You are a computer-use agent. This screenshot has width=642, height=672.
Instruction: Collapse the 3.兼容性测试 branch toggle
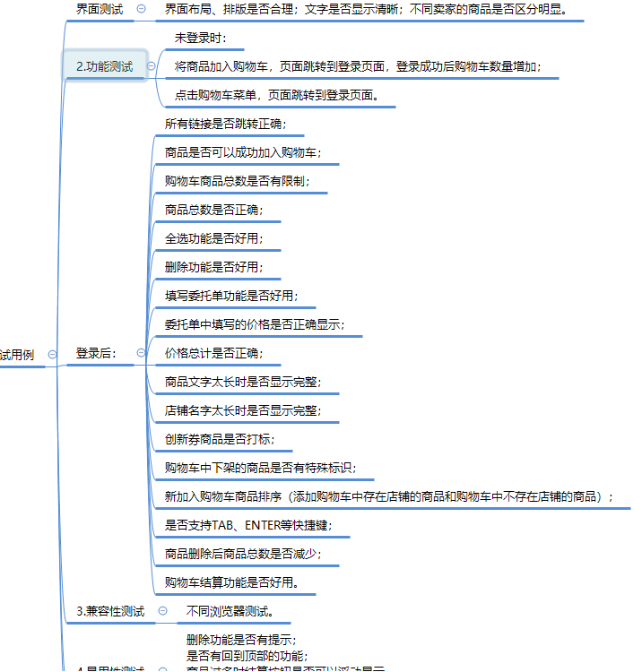tap(162, 611)
